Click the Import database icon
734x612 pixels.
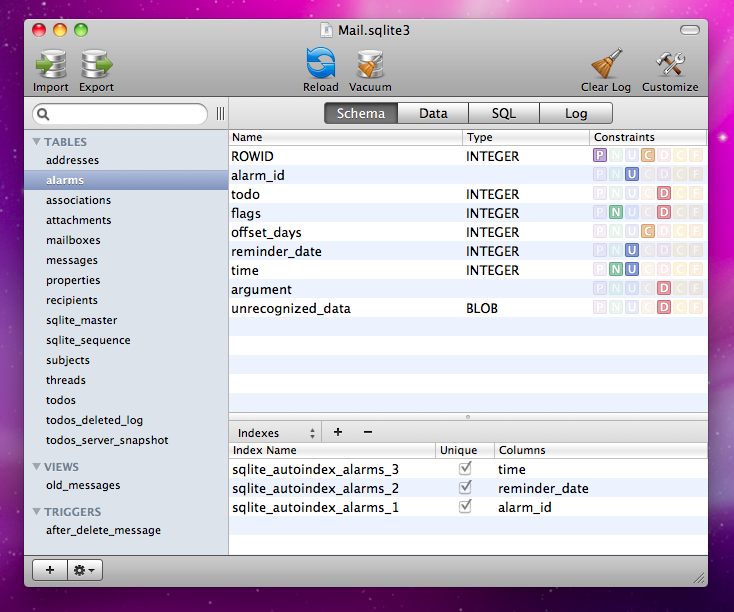point(51,64)
